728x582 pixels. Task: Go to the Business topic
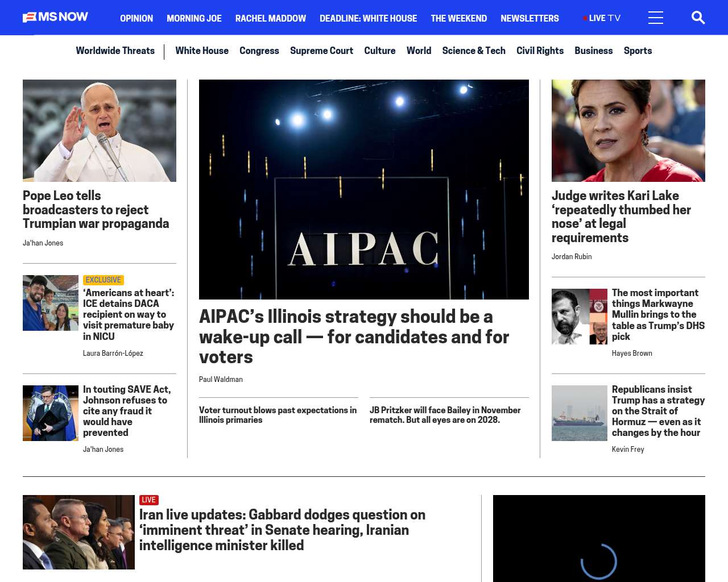594,51
